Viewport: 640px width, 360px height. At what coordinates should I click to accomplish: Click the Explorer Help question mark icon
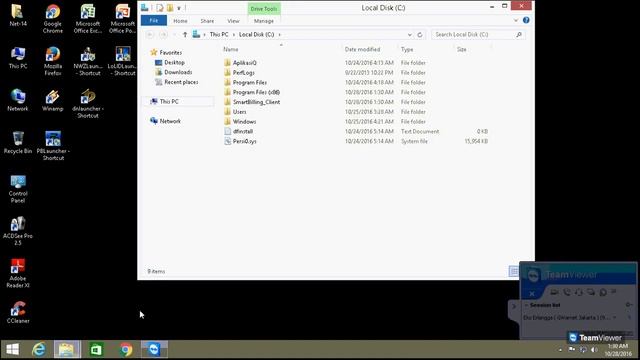pos(526,20)
